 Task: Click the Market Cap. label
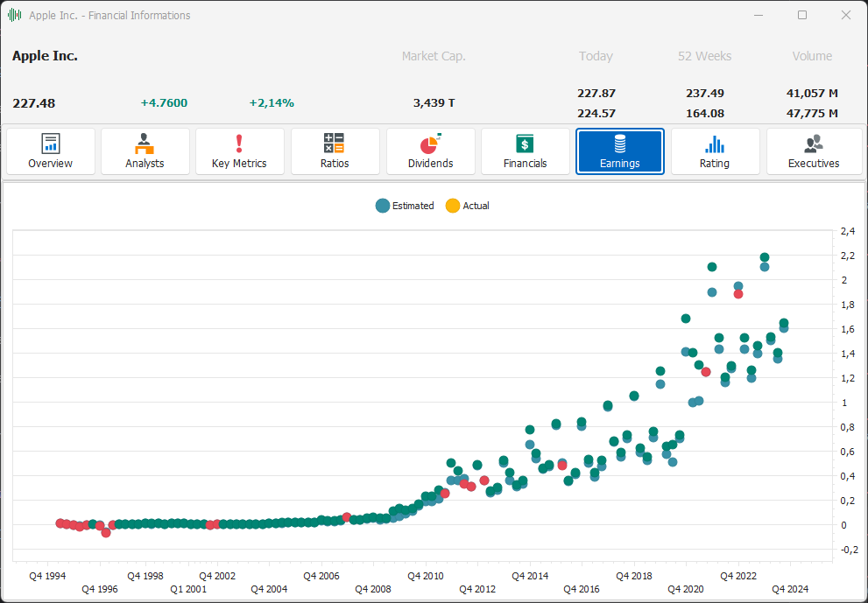(x=434, y=56)
